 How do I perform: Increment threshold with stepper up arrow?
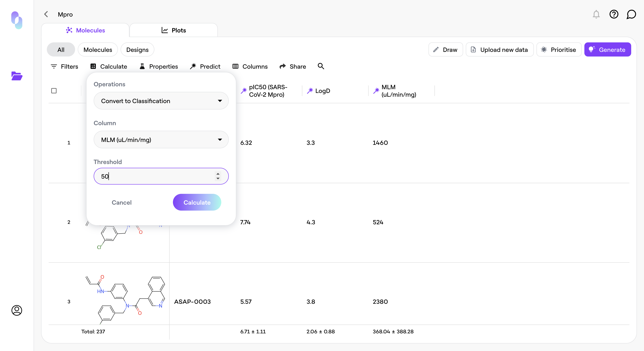click(218, 174)
